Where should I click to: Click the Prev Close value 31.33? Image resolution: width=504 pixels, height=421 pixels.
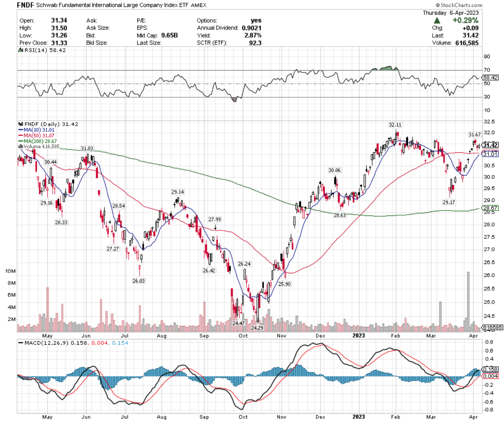59,43
